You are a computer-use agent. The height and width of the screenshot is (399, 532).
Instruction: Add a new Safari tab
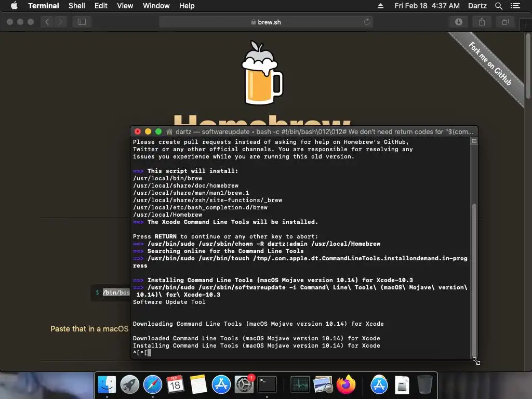[x=525, y=24]
